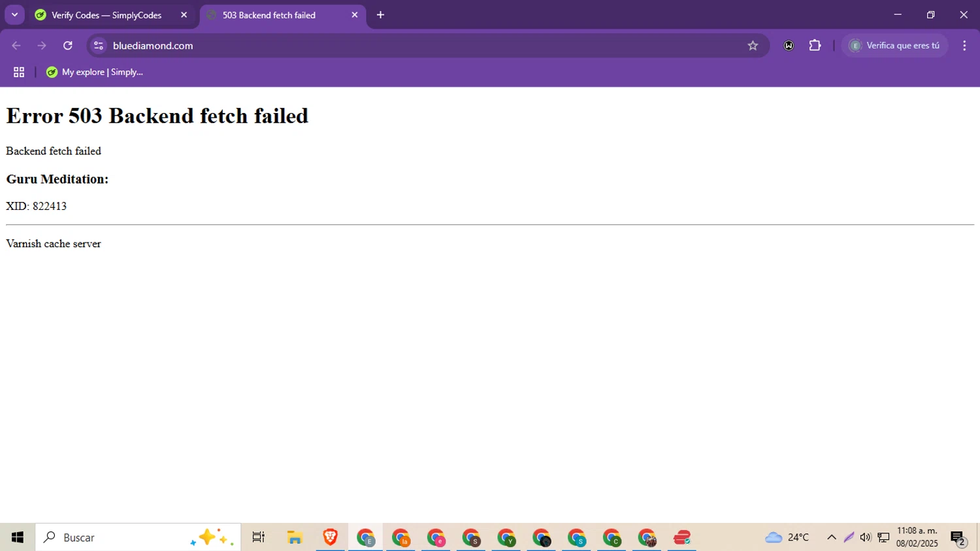This screenshot has width=980, height=551.
Task: Click the purple feather tray icon
Action: 849,537
